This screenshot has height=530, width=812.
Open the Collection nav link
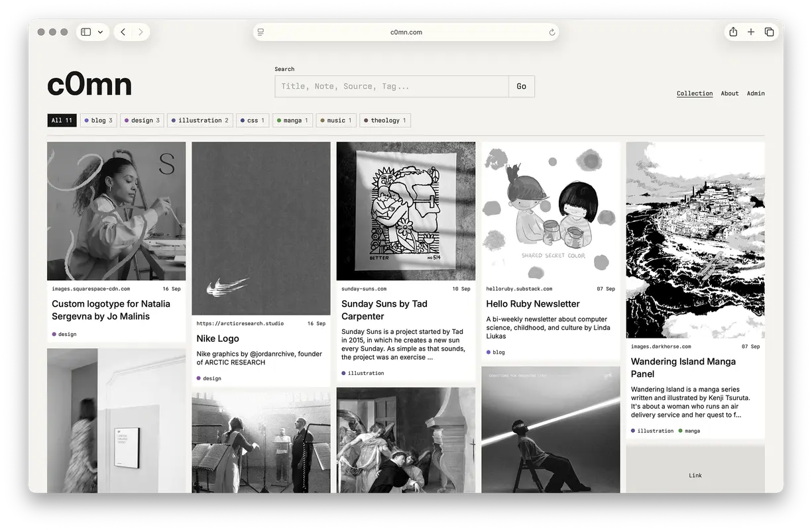click(x=695, y=93)
